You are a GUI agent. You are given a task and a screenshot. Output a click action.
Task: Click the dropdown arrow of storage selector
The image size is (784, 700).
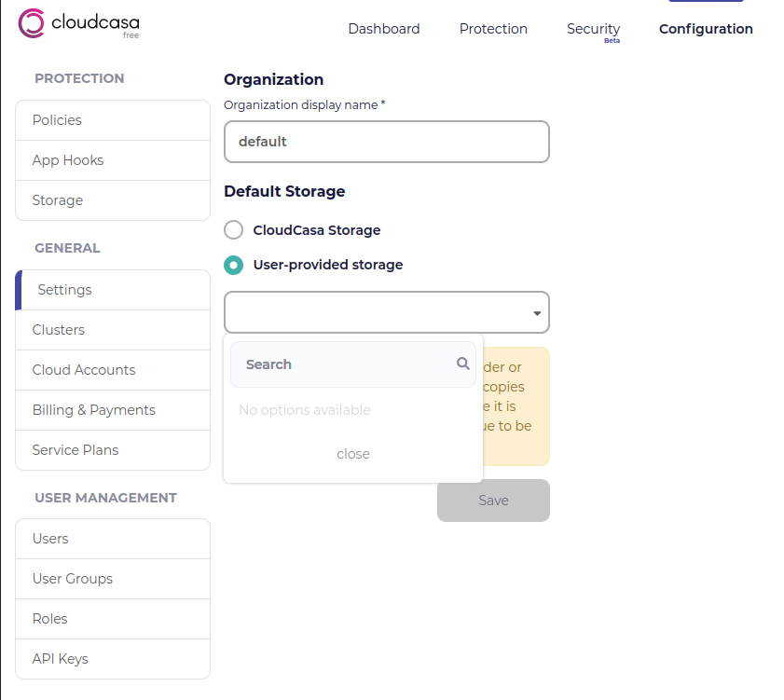(537, 313)
